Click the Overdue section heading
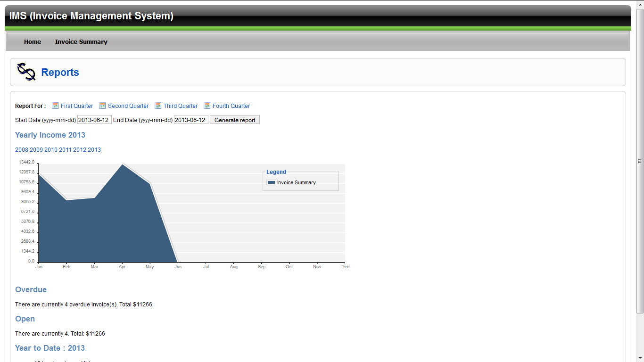 [31, 289]
